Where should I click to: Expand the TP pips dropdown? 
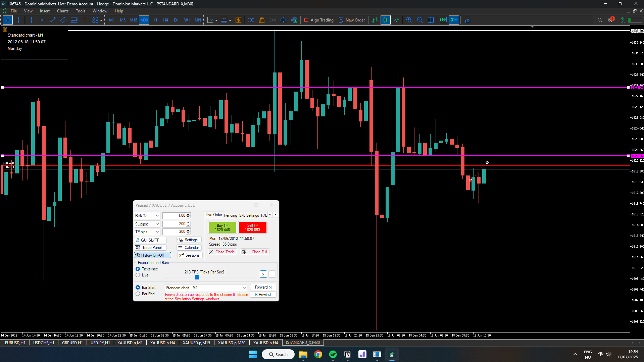click(157, 232)
